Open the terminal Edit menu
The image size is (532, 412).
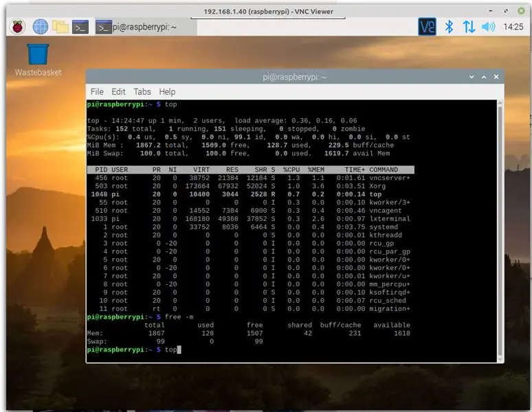[x=118, y=92]
